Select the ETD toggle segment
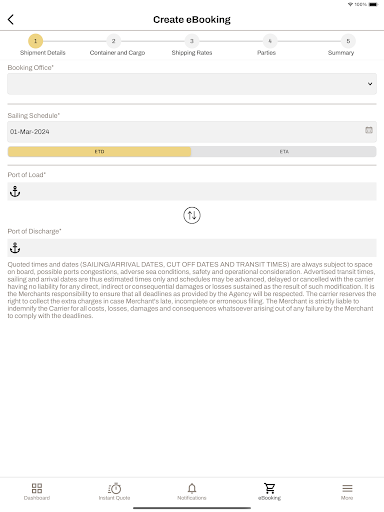 coord(99,152)
